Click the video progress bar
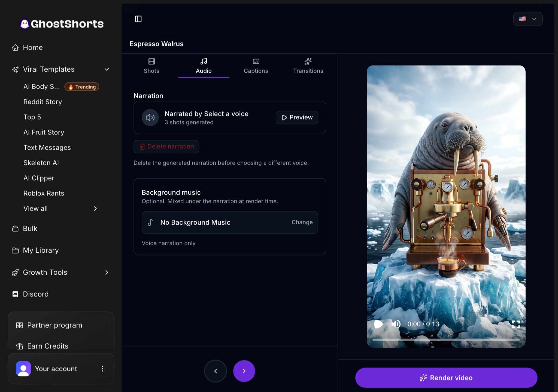This screenshot has height=392, width=558. (x=446, y=340)
